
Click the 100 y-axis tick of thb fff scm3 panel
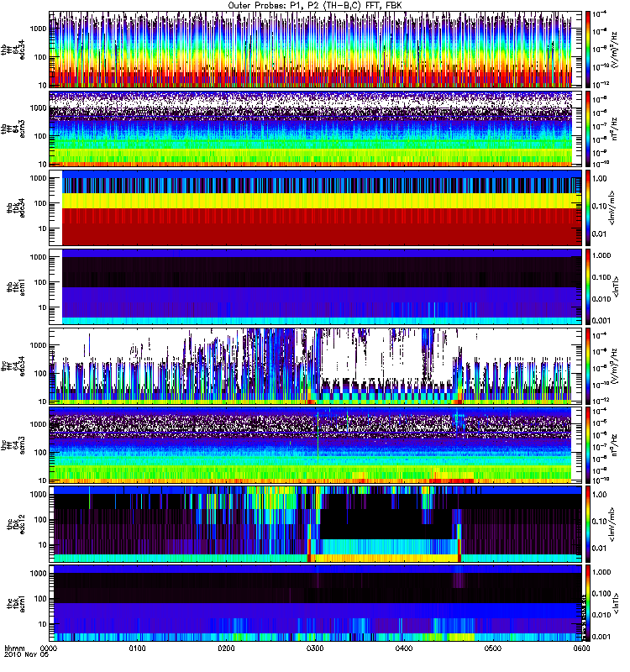click(x=40, y=136)
